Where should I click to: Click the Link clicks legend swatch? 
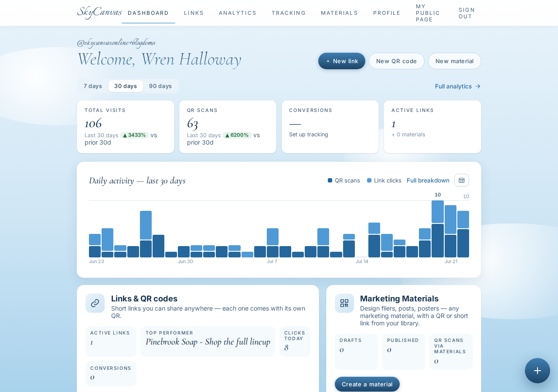coord(369,180)
